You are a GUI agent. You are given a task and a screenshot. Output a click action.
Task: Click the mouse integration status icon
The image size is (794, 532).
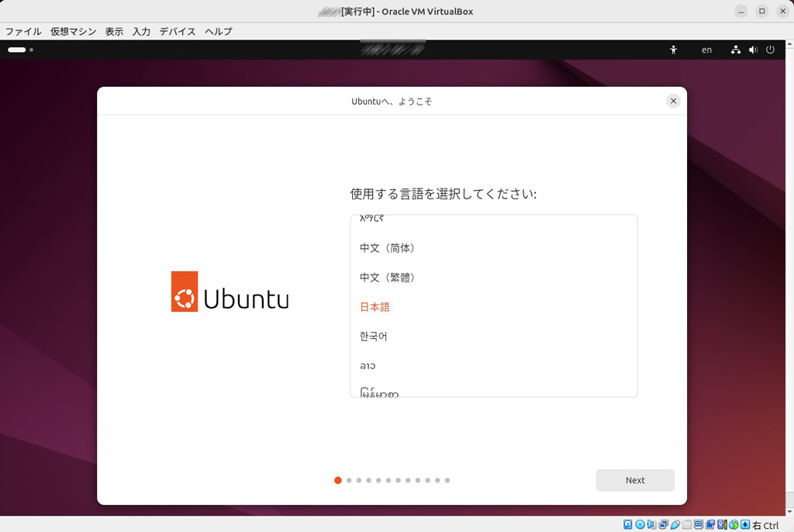734,524
